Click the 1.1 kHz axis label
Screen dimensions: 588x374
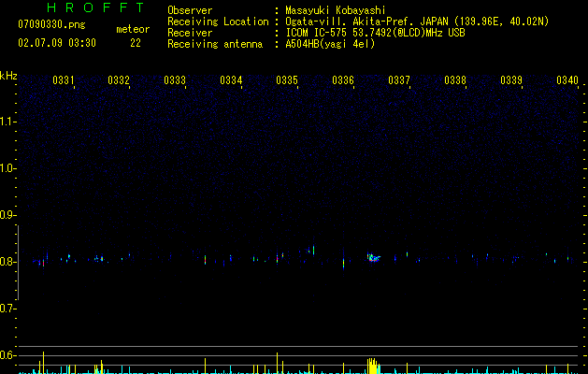(7, 122)
